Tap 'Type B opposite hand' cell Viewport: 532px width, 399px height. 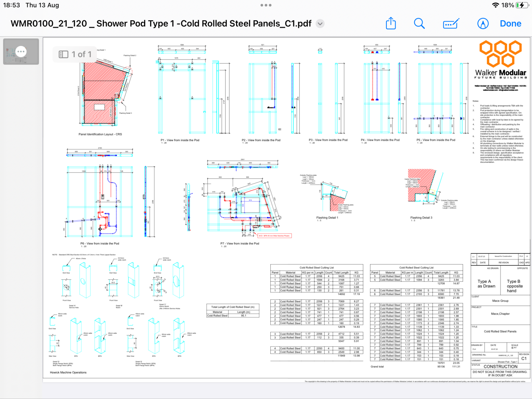coord(515,286)
